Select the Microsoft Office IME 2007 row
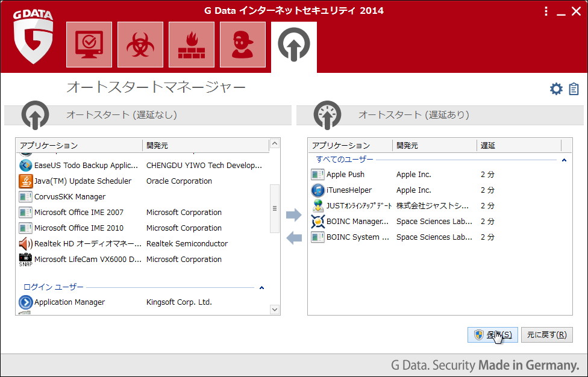Screen dimensions: 588x377 click(143, 213)
